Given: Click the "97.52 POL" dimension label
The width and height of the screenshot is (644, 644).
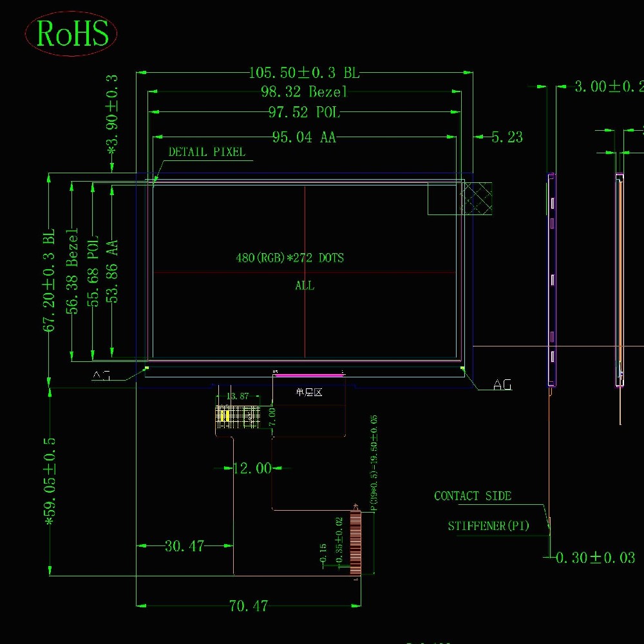Looking at the screenshot, I should click(x=305, y=111).
